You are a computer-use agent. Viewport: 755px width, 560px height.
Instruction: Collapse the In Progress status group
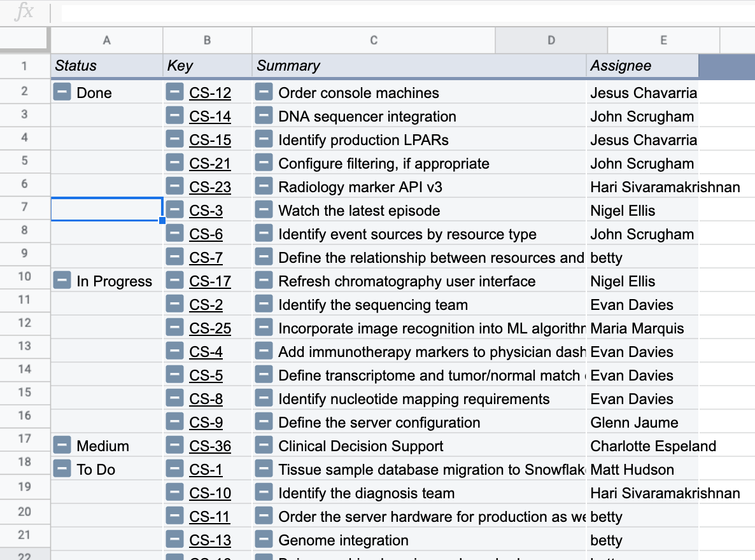62,281
